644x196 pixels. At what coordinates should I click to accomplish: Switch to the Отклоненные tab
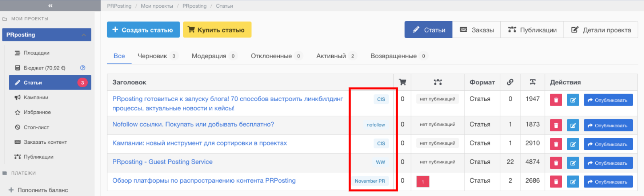pyautogui.click(x=277, y=56)
